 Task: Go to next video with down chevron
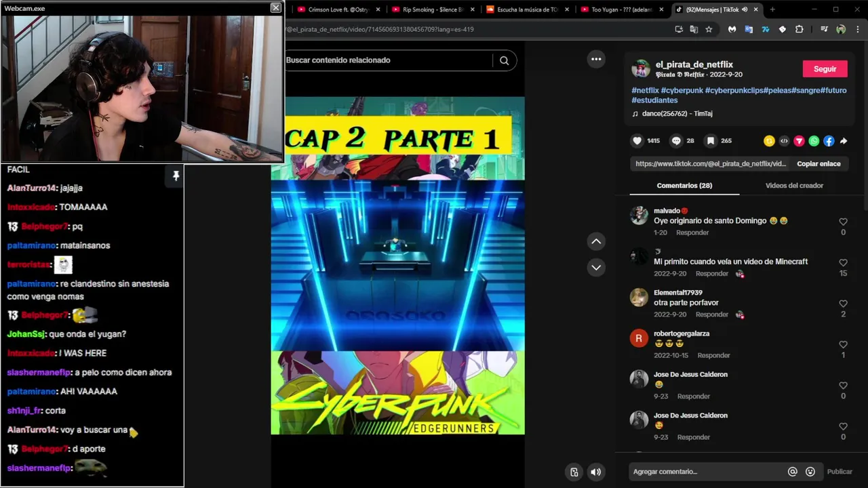coord(596,267)
